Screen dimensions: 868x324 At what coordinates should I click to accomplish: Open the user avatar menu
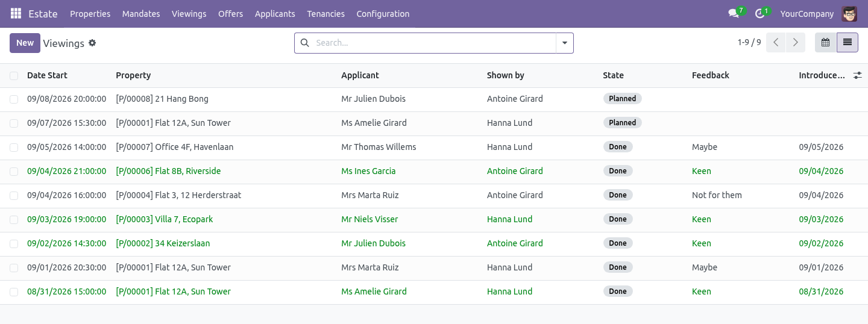[x=849, y=13]
